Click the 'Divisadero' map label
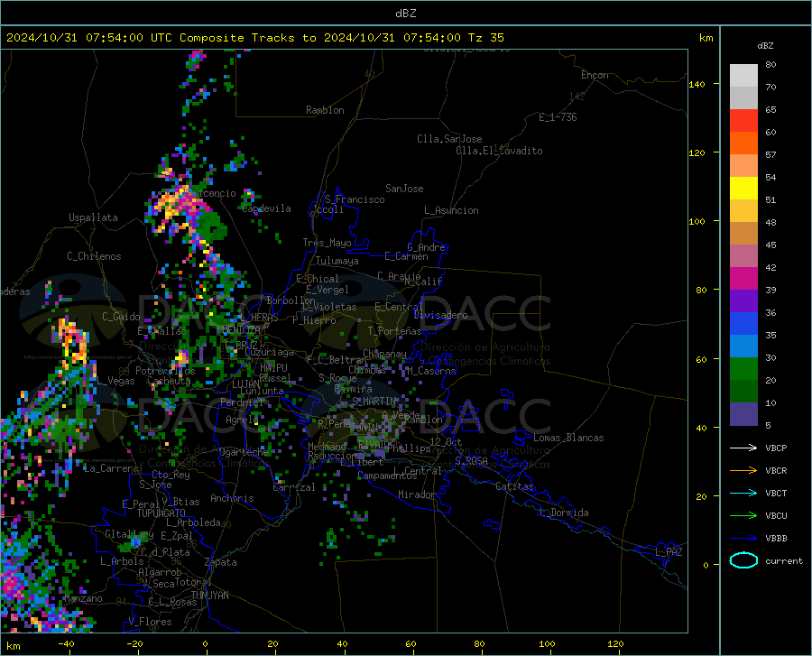 (x=440, y=315)
